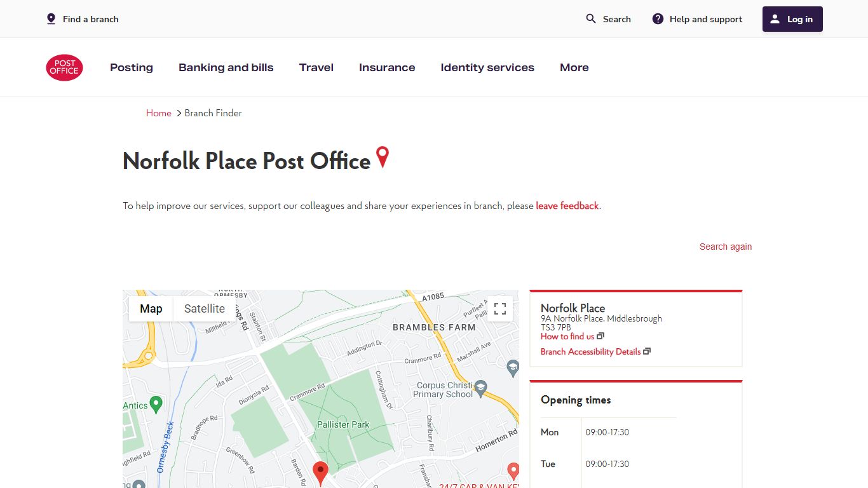868x488 pixels.
Task: Click Cranmore Rd label near Brambles Farm
Action: pyautogui.click(x=423, y=358)
